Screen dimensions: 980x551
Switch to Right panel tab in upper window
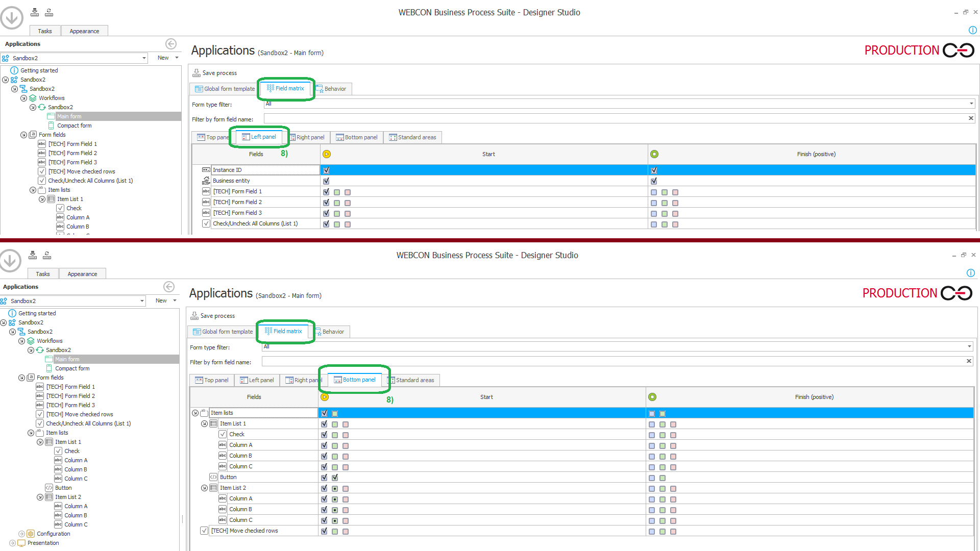pos(310,137)
